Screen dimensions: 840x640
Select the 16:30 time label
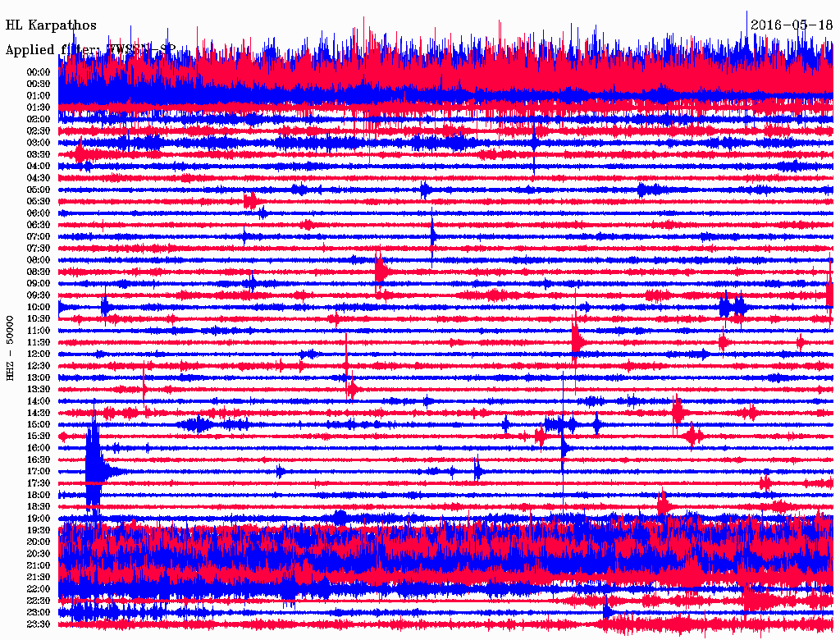[38, 459]
